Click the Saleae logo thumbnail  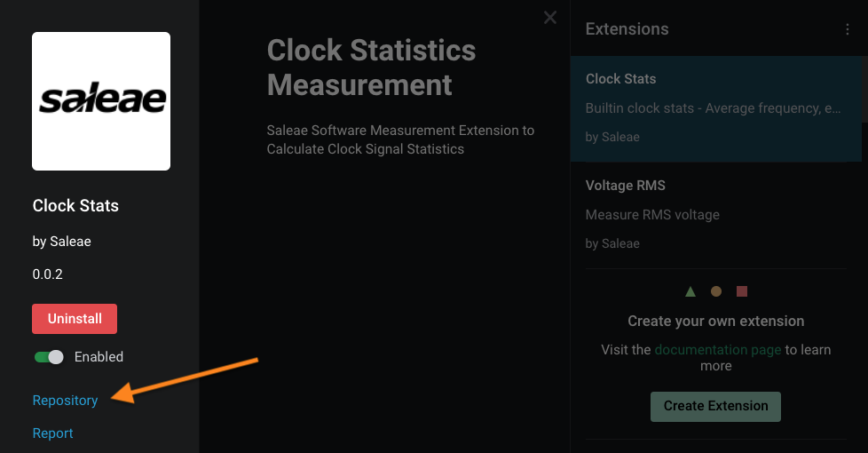click(101, 101)
